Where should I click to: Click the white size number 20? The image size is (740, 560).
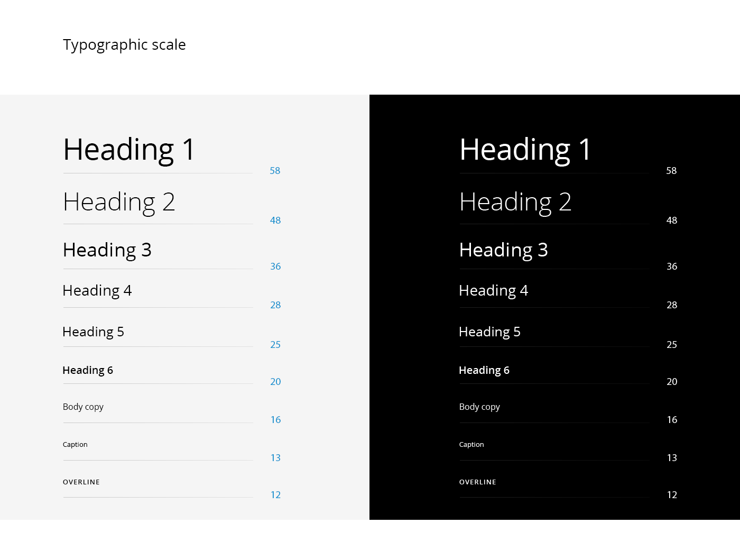click(672, 382)
